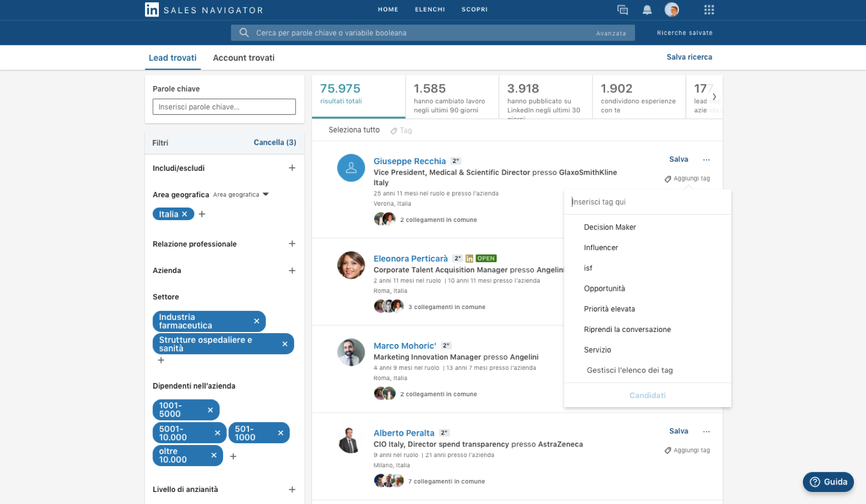Switch to the Lead trovati tab
Screen dimensions: 866x504
(x=173, y=58)
